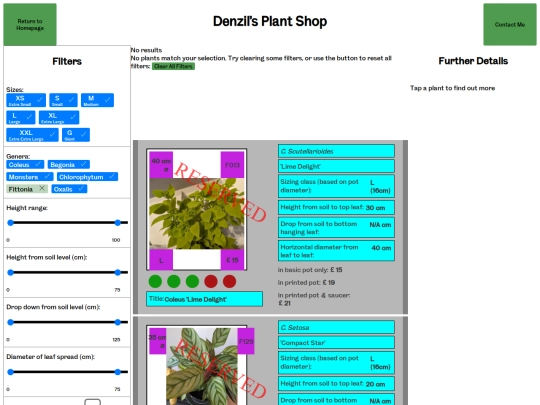Click Horizontal diameter 40 cm field
Screen dimensions: 540x405
(x=336, y=251)
